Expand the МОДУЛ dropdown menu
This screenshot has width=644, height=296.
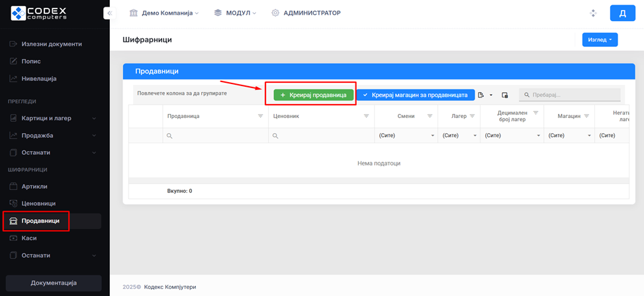pos(235,13)
